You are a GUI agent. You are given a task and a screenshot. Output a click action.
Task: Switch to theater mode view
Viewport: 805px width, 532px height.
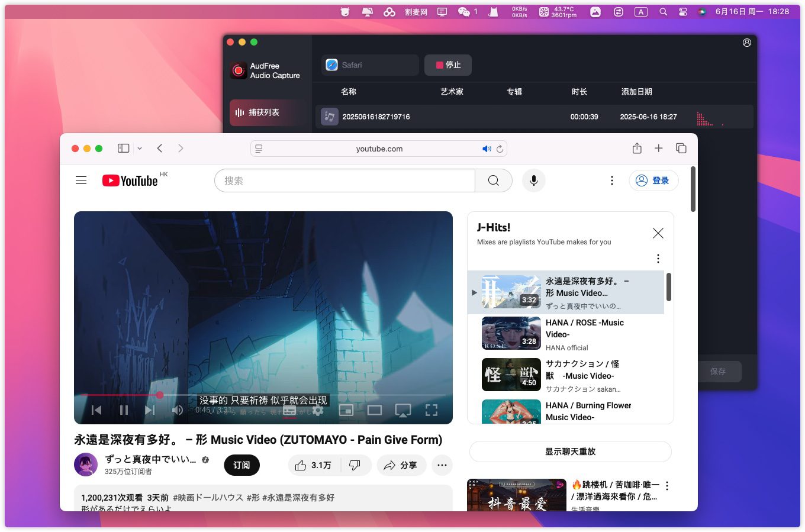[375, 410]
